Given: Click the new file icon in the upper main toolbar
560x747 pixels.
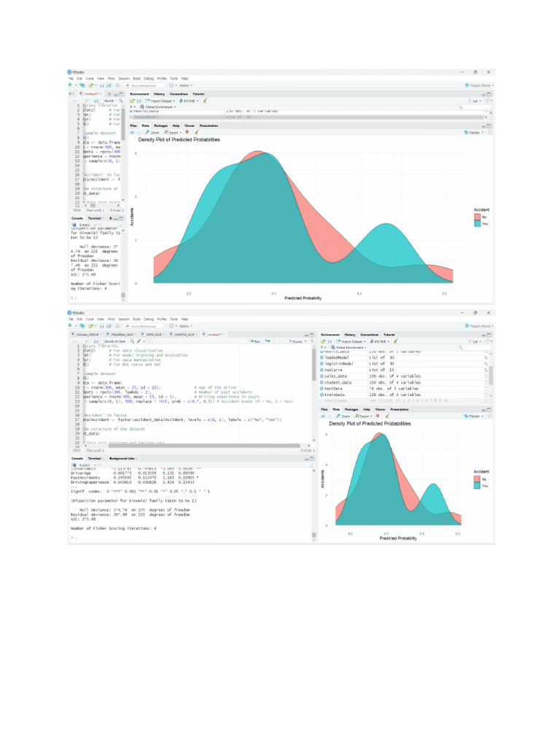Looking at the screenshot, I should (71, 85).
